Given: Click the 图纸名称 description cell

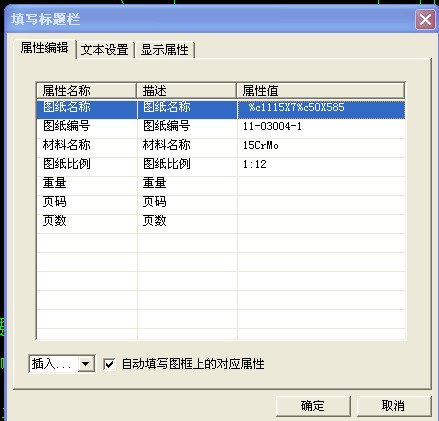Looking at the screenshot, I should 187,109.
